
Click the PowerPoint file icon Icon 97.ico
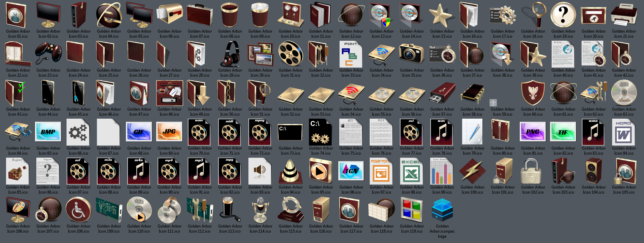[x=381, y=171]
